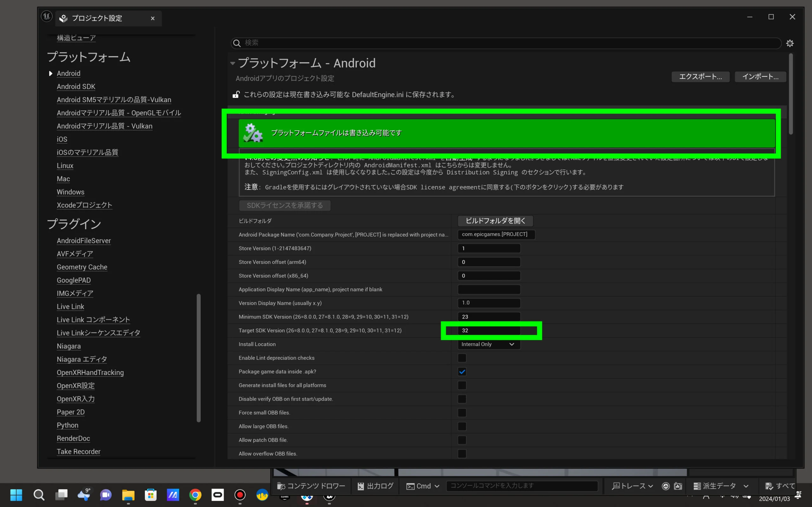812x507 pixels.
Task: Uncheck Package game data inside .apk
Action: click(x=462, y=371)
